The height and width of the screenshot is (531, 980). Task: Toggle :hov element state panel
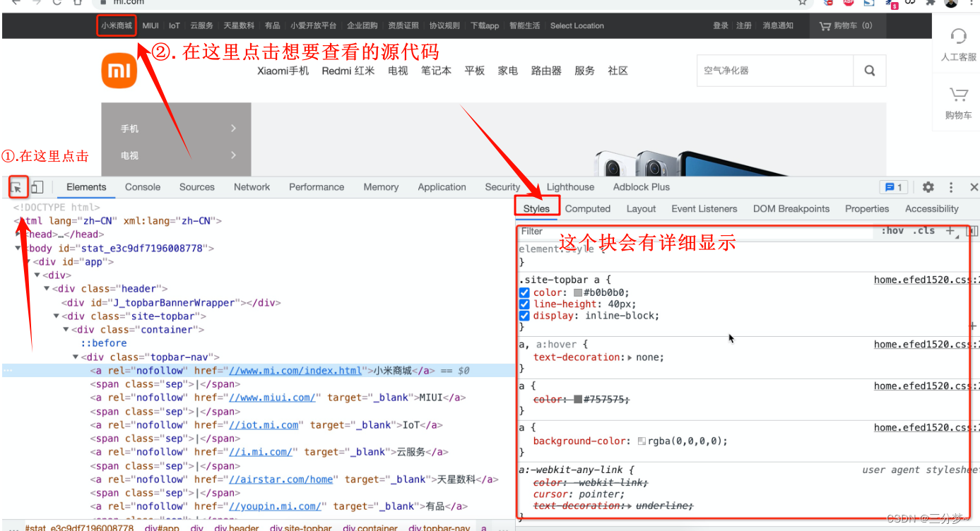[x=893, y=231]
